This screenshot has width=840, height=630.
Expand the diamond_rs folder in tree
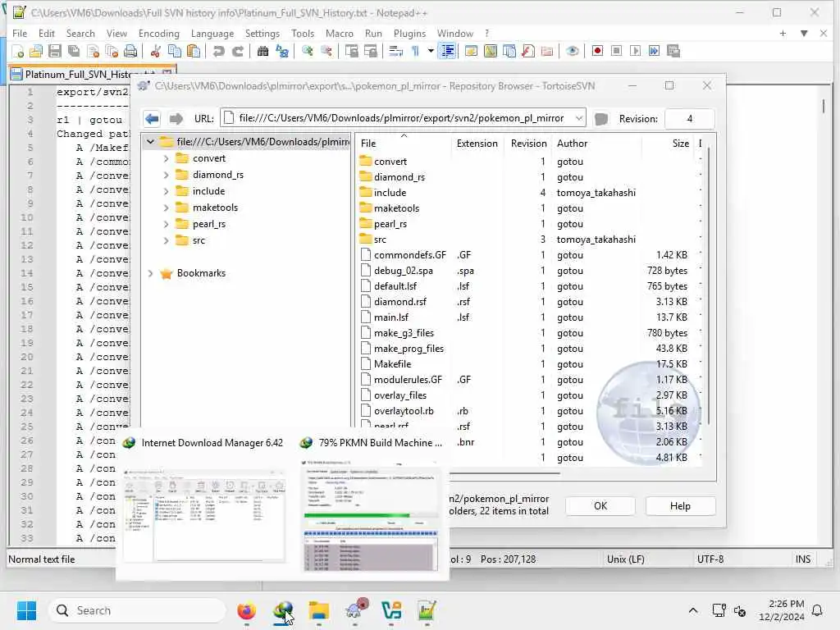(x=166, y=176)
